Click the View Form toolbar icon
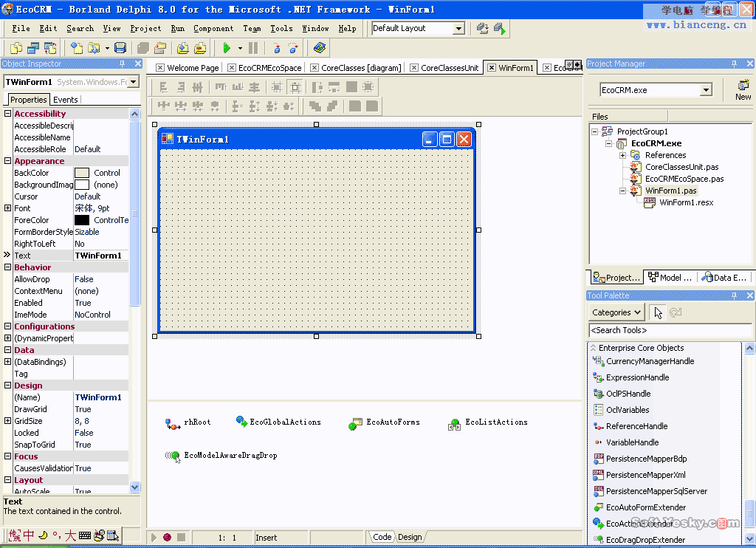 pos(33,48)
